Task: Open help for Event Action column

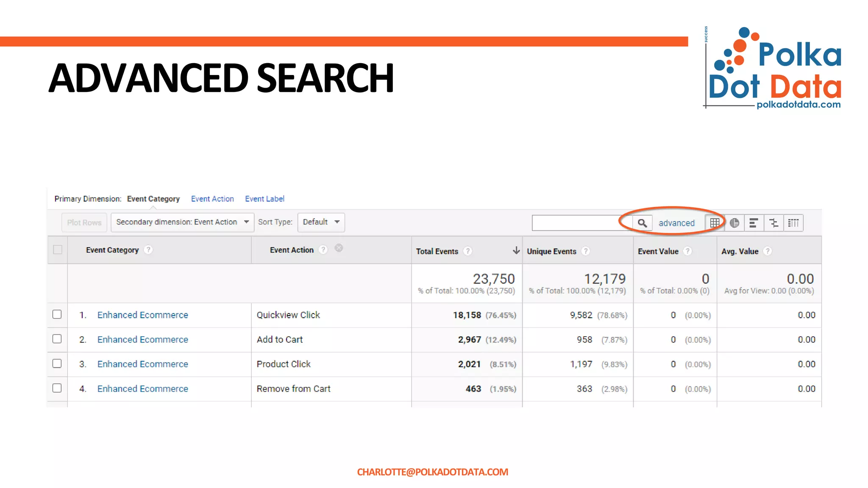Action: coord(323,250)
